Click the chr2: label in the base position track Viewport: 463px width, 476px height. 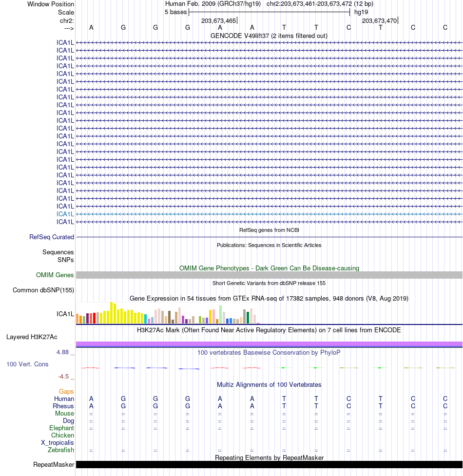[67, 21]
